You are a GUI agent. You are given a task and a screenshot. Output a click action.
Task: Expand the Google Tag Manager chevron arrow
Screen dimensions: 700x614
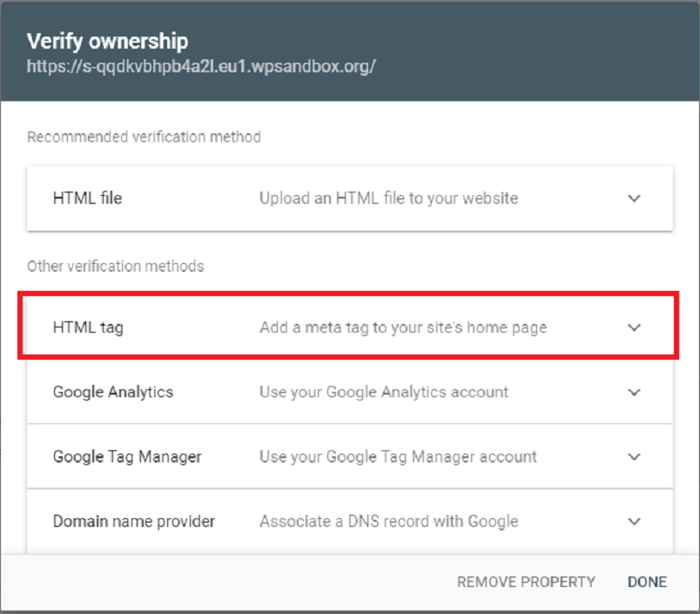click(634, 456)
